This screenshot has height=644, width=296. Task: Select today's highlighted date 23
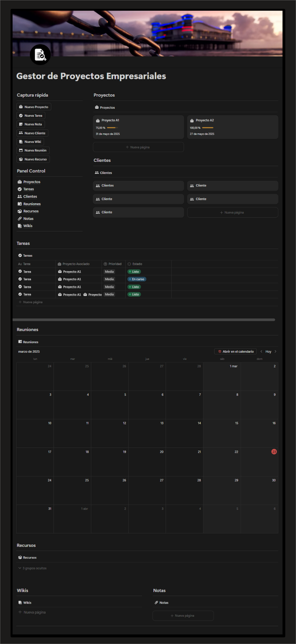pyautogui.click(x=274, y=452)
